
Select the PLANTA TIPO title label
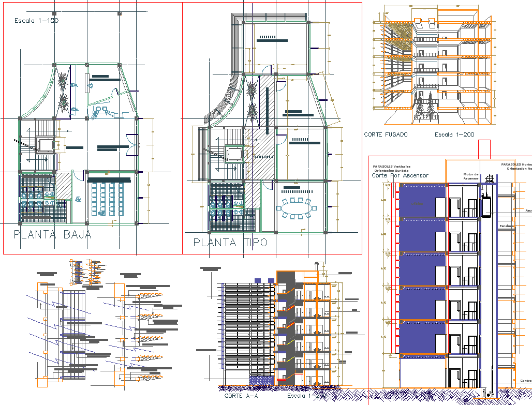(x=230, y=242)
